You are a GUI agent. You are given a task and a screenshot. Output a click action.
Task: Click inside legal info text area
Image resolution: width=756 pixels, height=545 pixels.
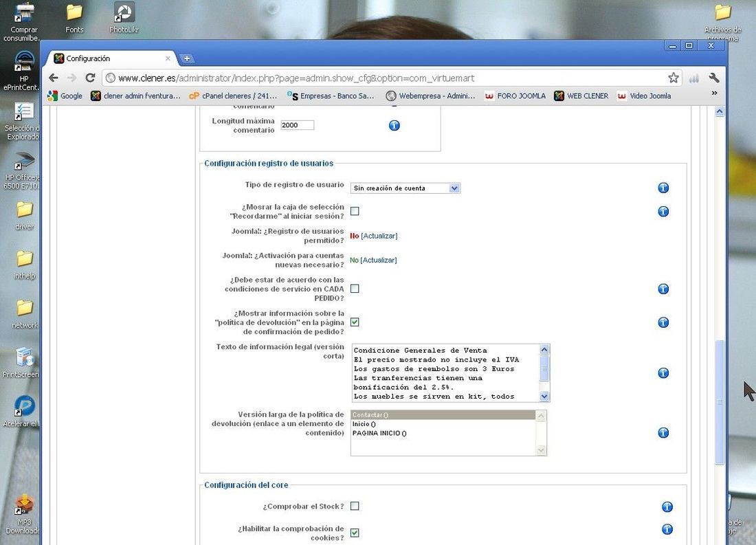click(x=445, y=372)
